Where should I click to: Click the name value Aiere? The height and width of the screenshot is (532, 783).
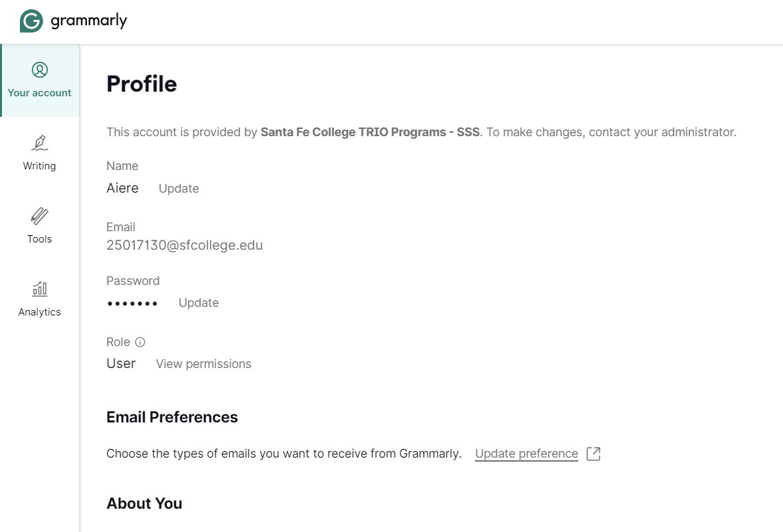coord(122,188)
